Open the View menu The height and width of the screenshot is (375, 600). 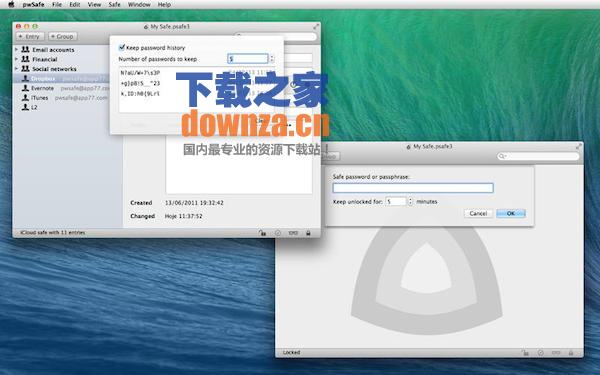tap(94, 5)
